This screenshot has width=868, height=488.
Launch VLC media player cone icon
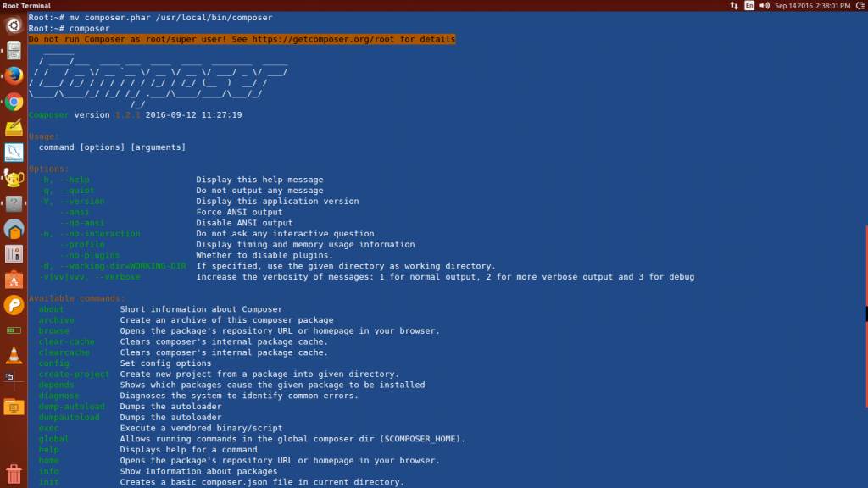(14, 355)
